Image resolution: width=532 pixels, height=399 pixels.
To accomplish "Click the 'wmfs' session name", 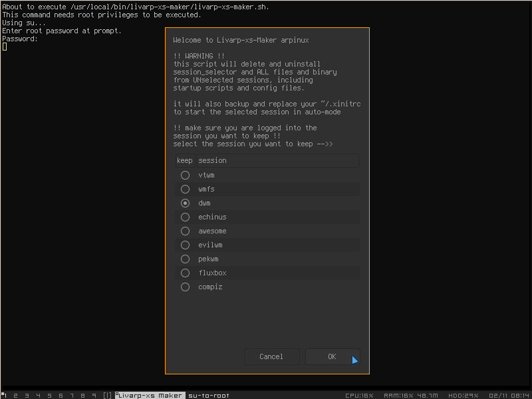I will point(206,189).
